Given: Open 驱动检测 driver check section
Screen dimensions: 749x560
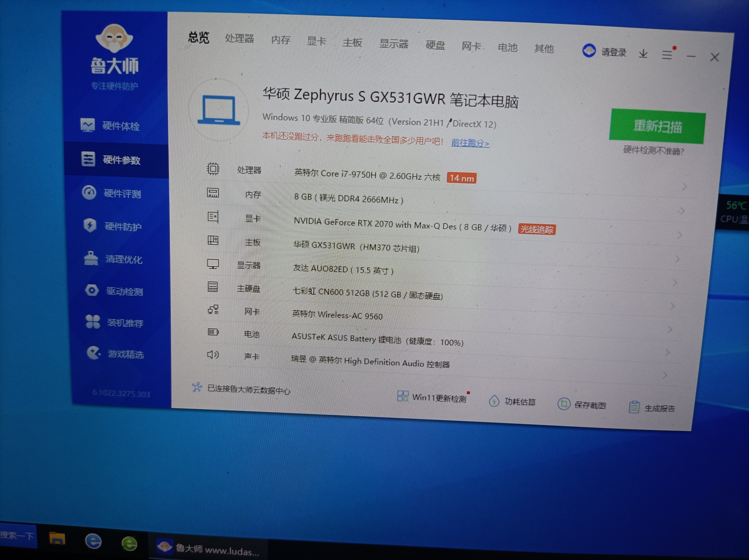Looking at the screenshot, I should [114, 291].
